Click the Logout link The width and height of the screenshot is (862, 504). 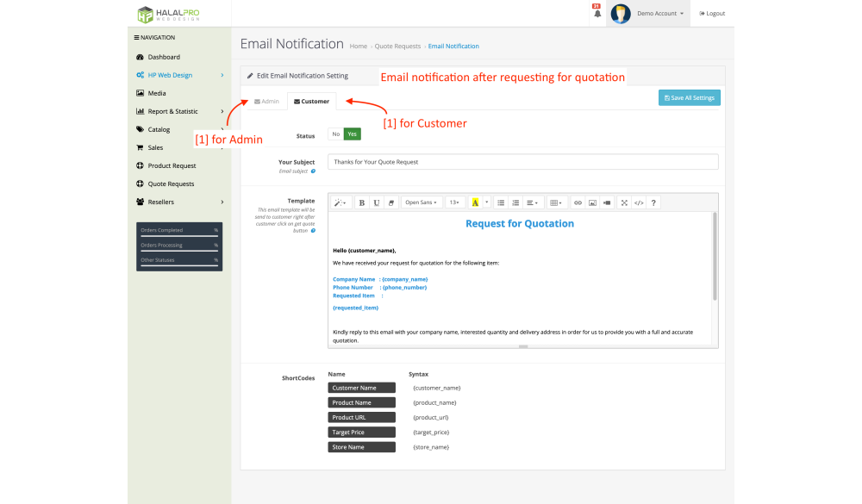712,14
